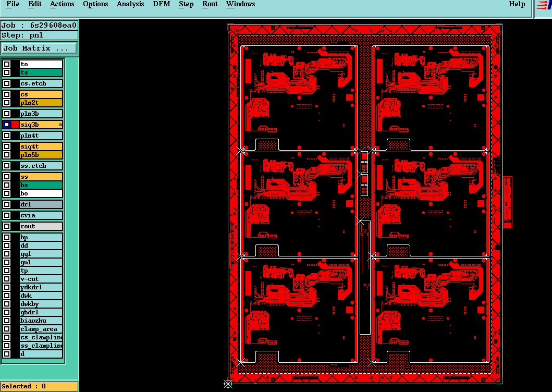The width and height of the screenshot is (552, 392).
Task: Click the Selected : 0 status field
Action: [x=39, y=386]
